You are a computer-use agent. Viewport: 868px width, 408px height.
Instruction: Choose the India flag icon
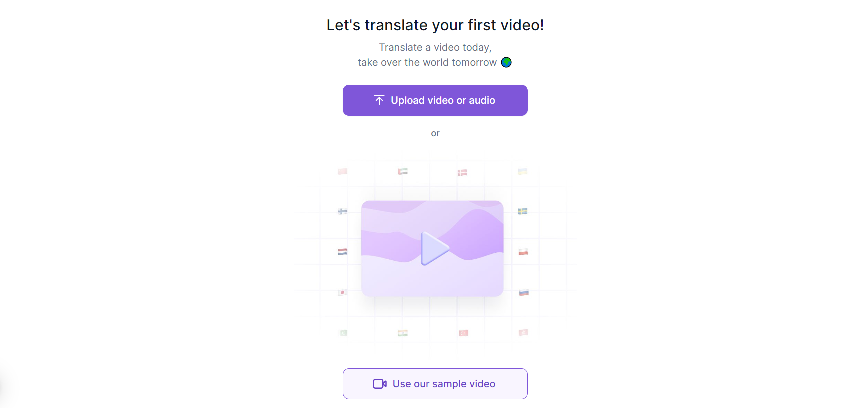tap(403, 333)
